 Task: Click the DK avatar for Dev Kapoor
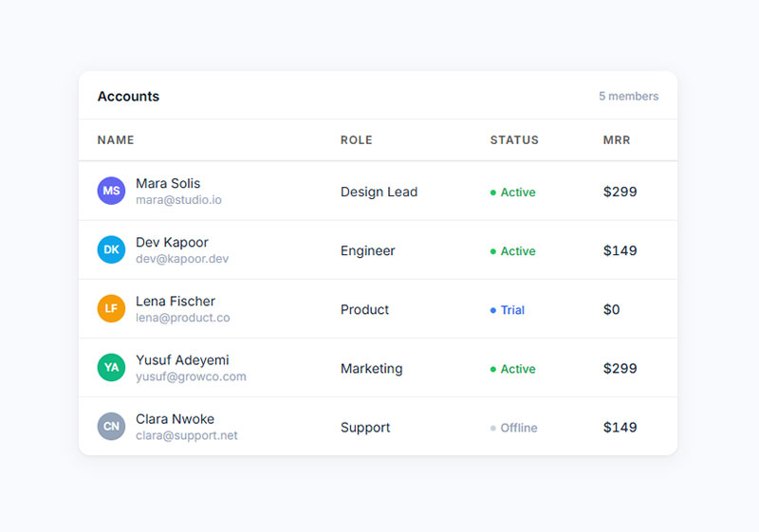(111, 249)
